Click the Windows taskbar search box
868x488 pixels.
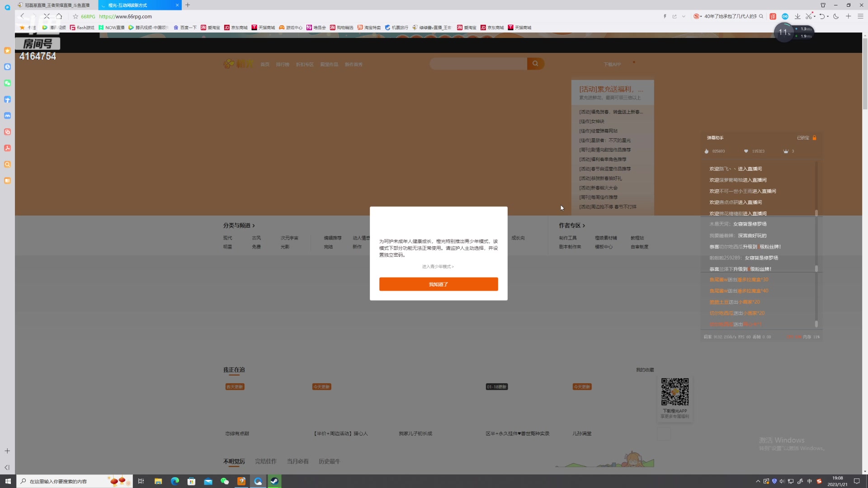pos(75,481)
